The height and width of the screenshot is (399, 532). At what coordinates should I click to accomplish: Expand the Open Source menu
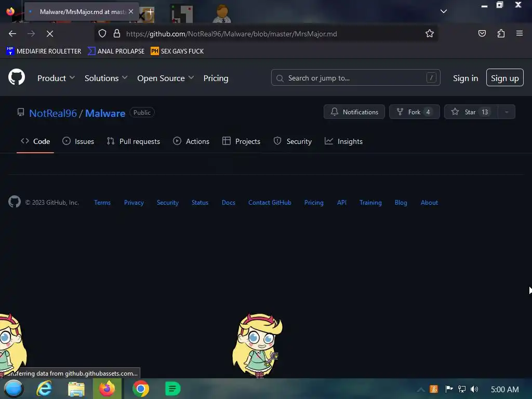166,78
